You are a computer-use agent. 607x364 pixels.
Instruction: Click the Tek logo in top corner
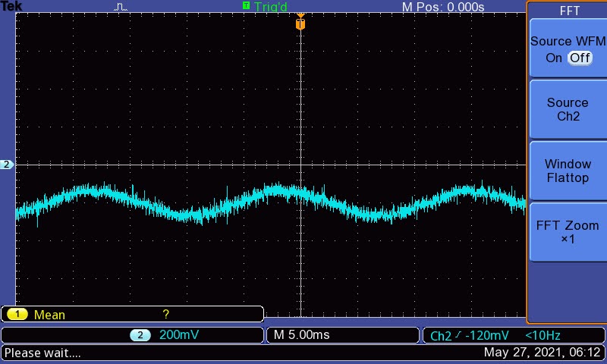pos(12,7)
